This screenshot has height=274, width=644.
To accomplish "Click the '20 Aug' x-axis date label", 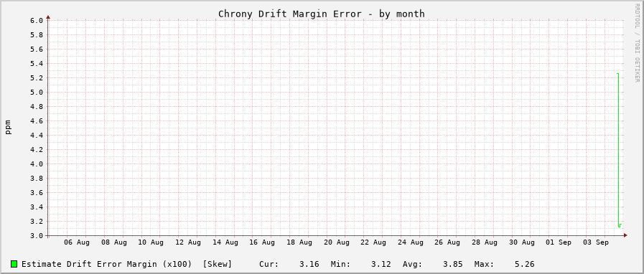I will [337, 243].
